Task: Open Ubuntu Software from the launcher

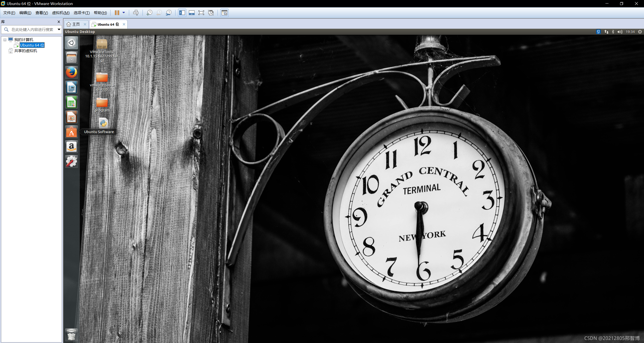Action: (71, 132)
